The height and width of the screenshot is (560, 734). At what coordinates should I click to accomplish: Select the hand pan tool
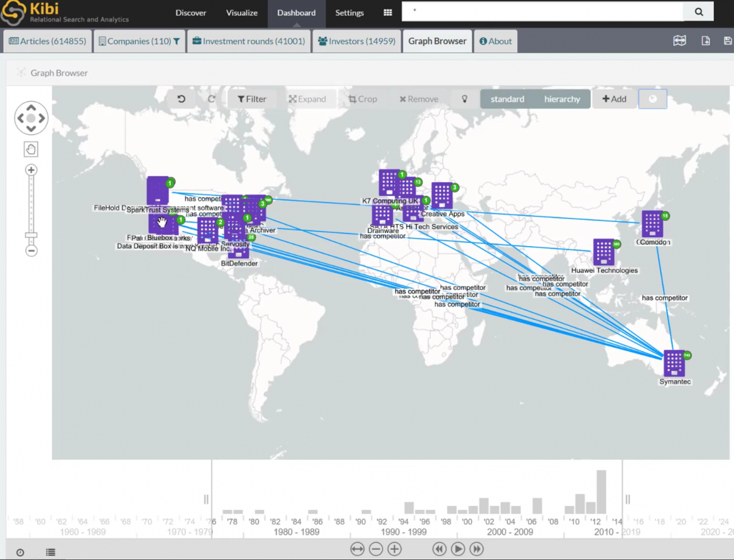point(31,149)
